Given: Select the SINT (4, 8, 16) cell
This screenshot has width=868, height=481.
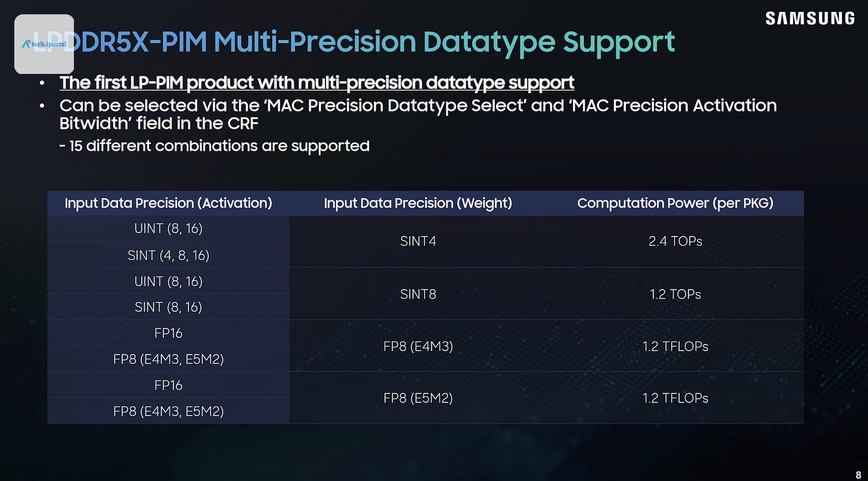Looking at the screenshot, I should pos(168,255).
